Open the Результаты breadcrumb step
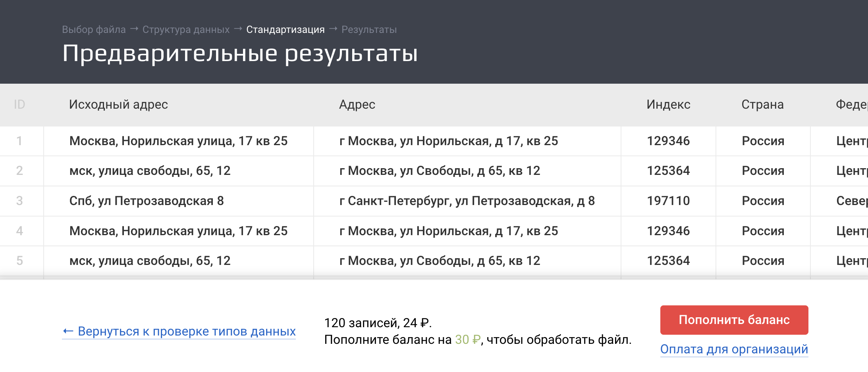Image resolution: width=868 pixels, height=372 pixels. point(369,30)
